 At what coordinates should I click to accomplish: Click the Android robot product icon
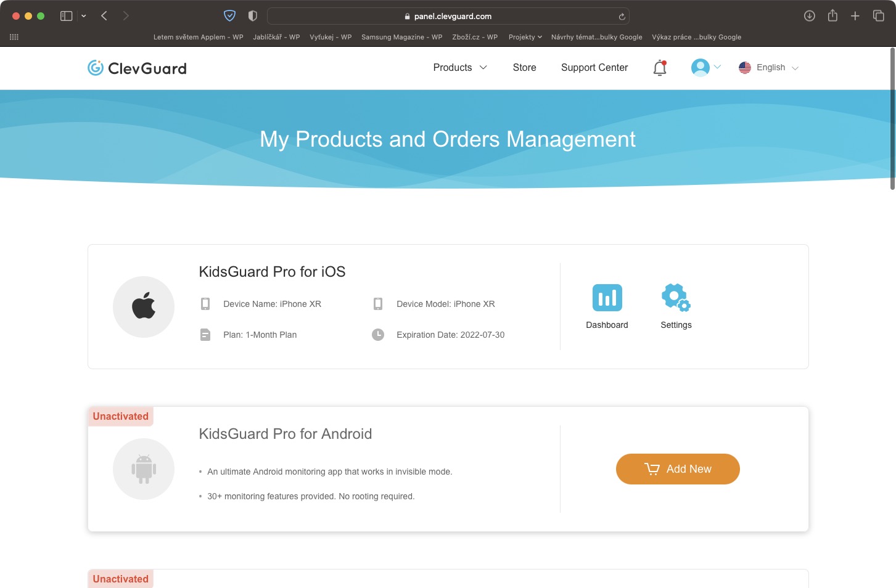click(144, 469)
